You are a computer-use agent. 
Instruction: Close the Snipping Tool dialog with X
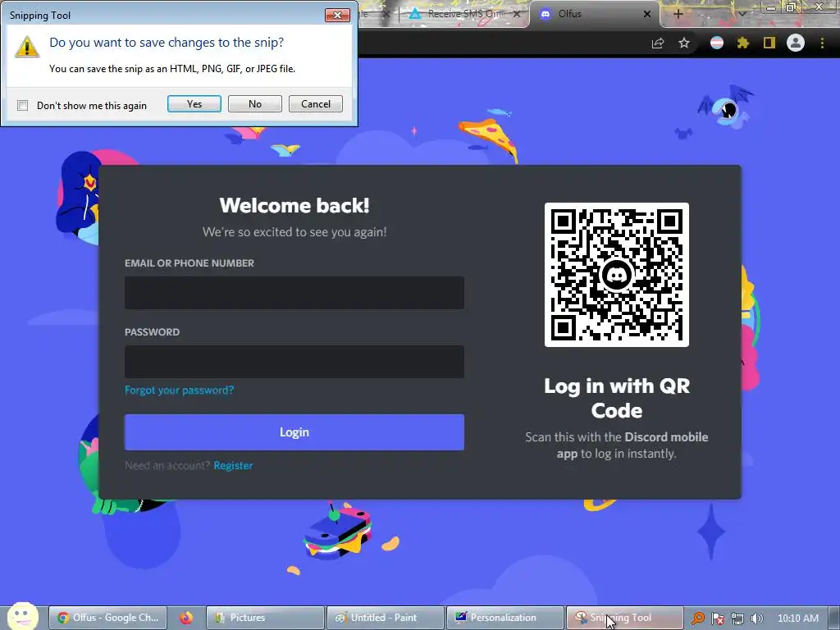[337, 15]
